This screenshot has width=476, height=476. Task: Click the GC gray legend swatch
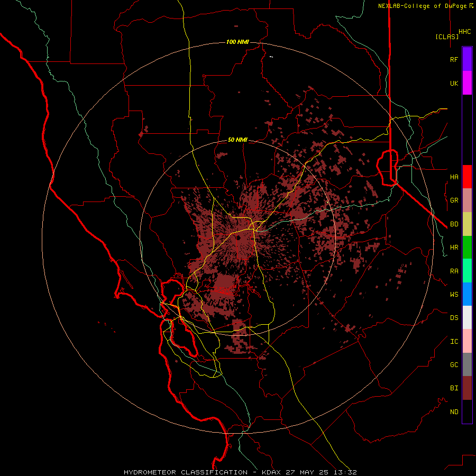tap(467, 364)
